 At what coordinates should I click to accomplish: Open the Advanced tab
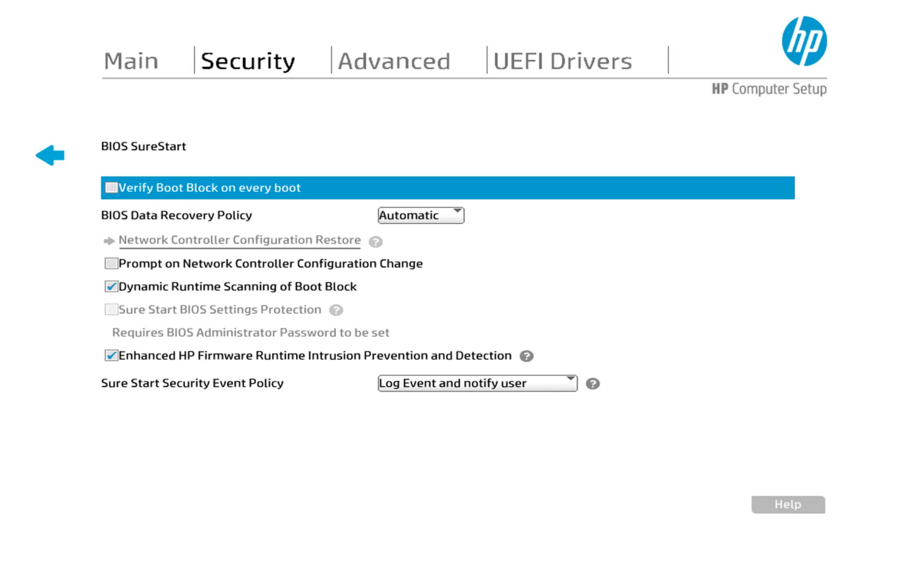394,61
